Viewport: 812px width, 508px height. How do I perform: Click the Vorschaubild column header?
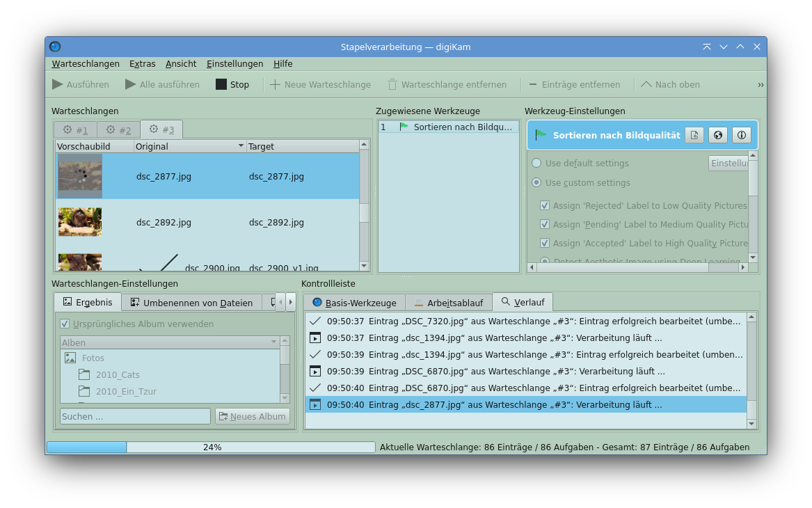[95, 147]
